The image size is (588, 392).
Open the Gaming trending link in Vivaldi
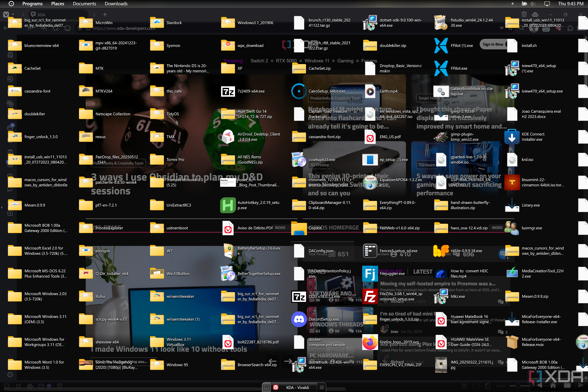pos(345,61)
